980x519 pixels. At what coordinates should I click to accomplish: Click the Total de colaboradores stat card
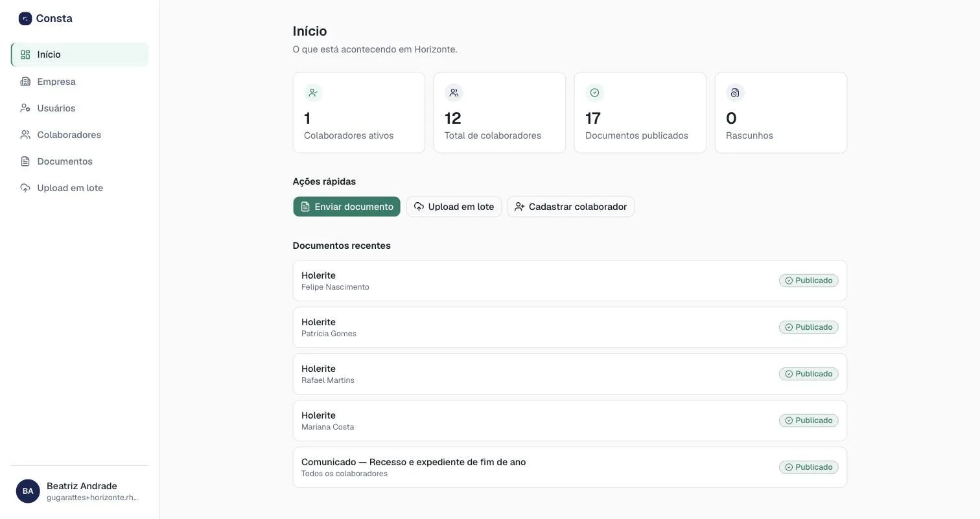point(500,113)
